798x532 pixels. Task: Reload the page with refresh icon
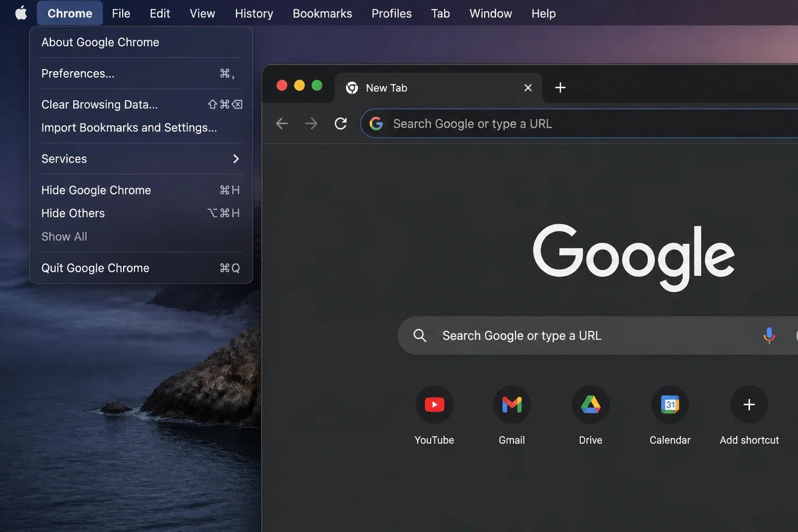point(341,124)
